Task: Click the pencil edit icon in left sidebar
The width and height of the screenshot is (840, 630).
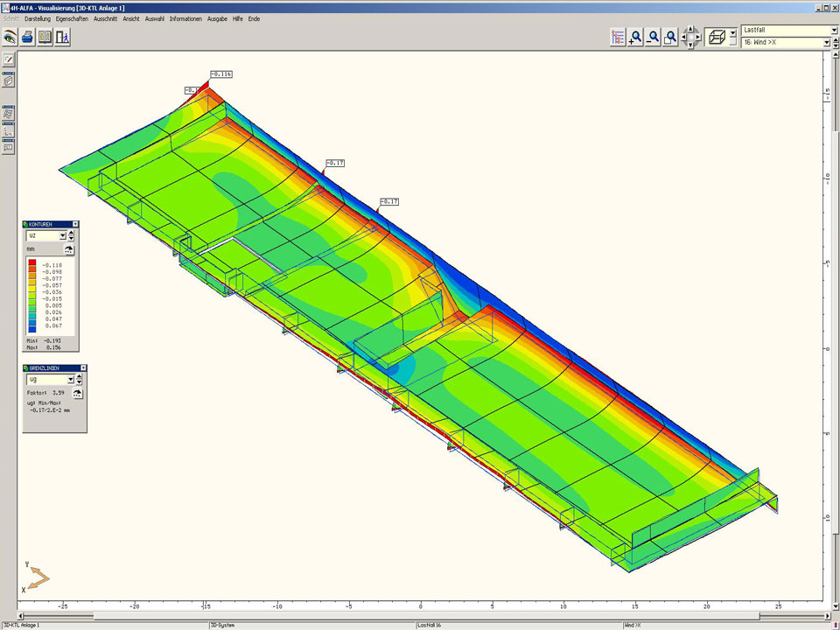Action: [9, 59]
